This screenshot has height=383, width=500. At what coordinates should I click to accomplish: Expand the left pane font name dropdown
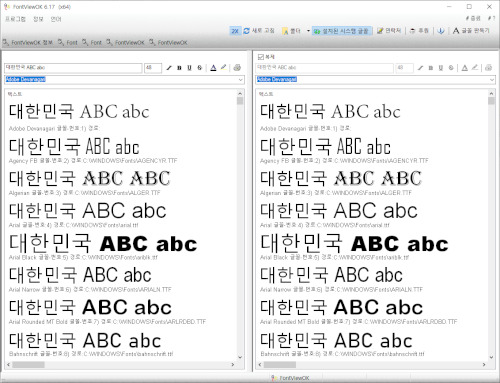[x=240, y=80]
